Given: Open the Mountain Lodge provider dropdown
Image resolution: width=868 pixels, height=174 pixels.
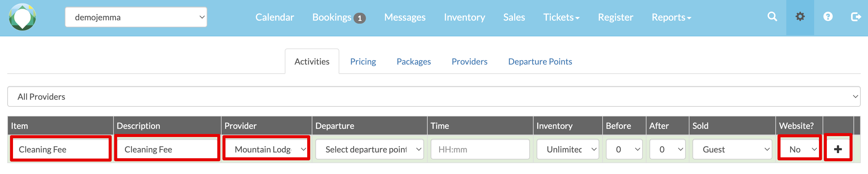Looking at the screenshot, I should coord(267,149).
